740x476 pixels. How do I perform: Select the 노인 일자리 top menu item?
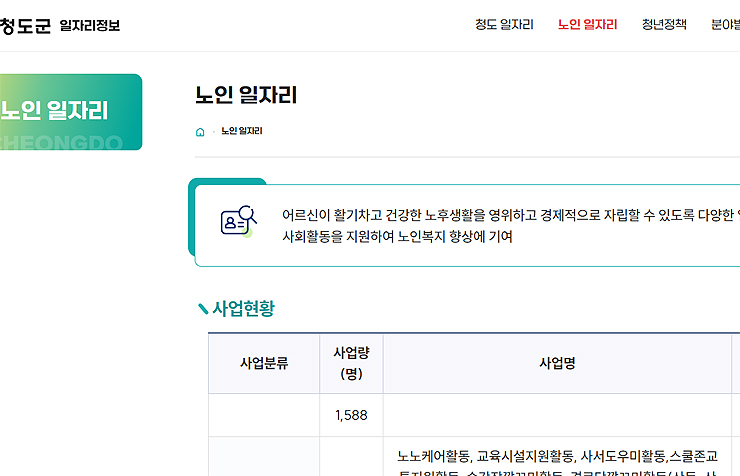587,25
